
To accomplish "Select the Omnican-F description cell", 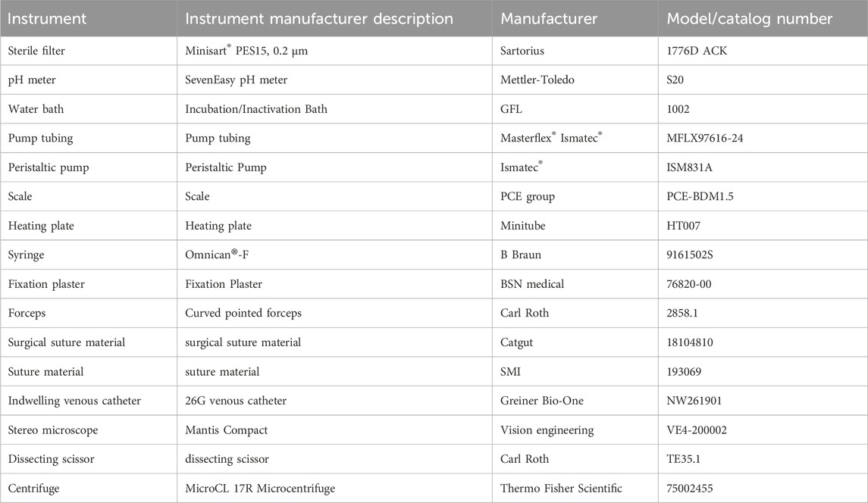I will 217,255.
